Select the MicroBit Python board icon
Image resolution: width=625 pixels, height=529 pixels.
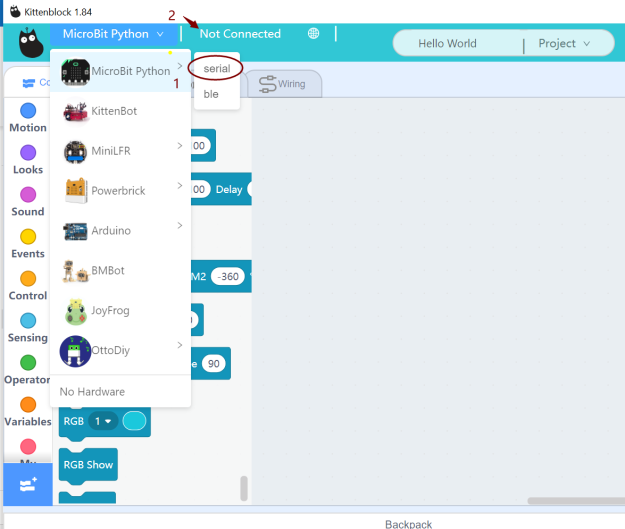[76, 71]
